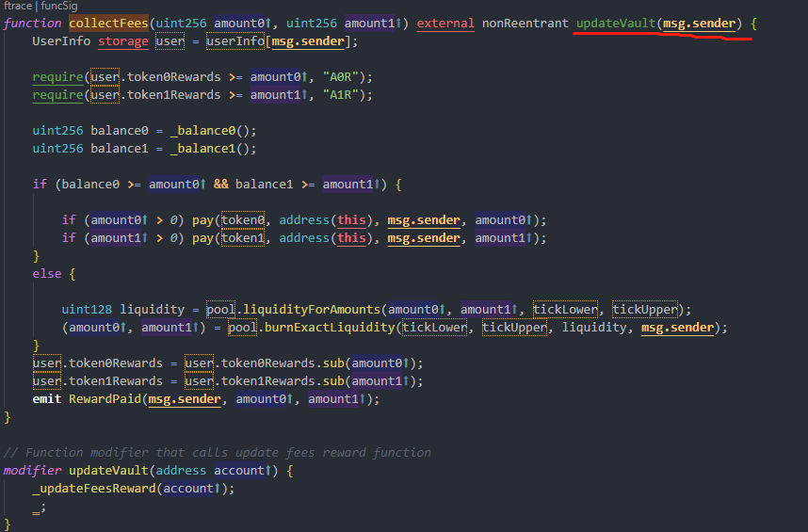
Task: Click the collectFees function name
Action: coord(108,24)
